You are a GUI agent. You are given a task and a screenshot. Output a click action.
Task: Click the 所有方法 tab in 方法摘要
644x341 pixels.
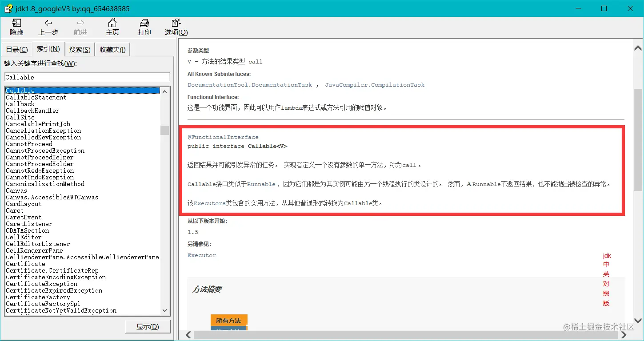(x=228, y=320)
